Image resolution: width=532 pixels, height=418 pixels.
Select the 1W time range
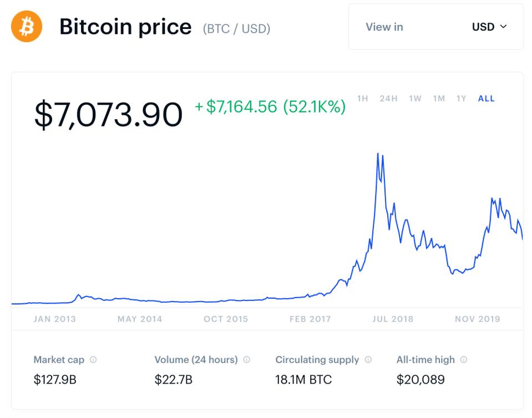coord(415,99)
